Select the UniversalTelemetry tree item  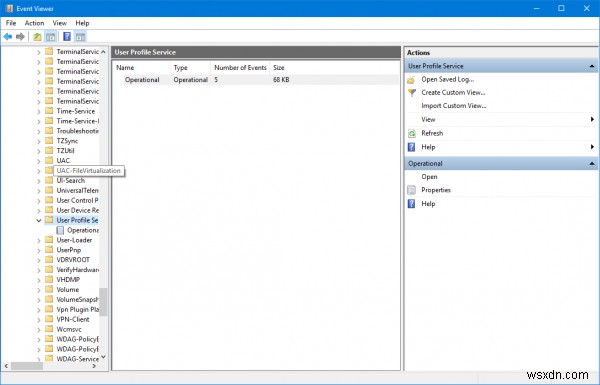coord(77,191)
